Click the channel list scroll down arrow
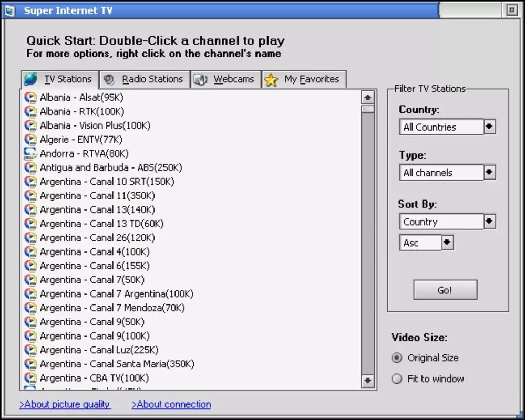Viewport: 525px width, 420px height. [x=368, y=381]
